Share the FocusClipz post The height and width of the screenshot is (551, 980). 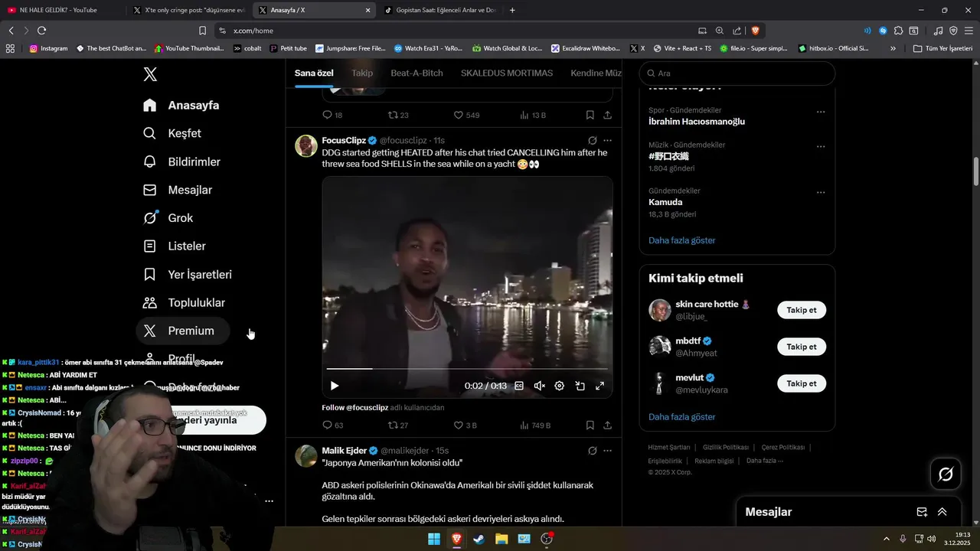pyautogui.click(x=607, y=425)
